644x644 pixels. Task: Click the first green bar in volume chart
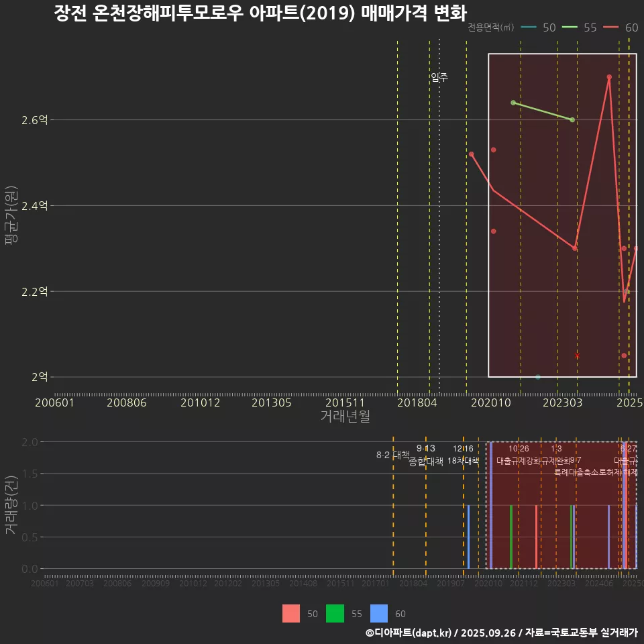pyautogui.click(x=511, y=537)
